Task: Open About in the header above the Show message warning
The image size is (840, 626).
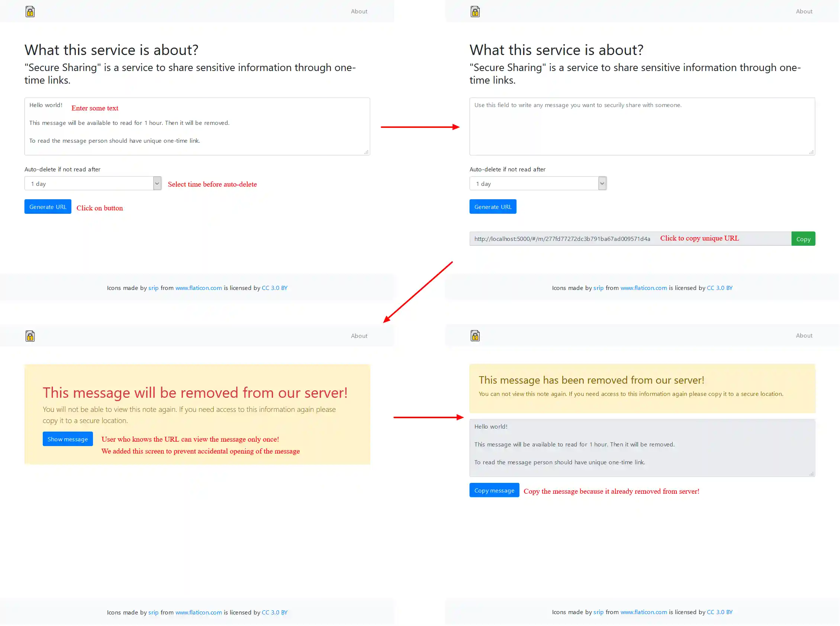Action: [x=359, y=336]
